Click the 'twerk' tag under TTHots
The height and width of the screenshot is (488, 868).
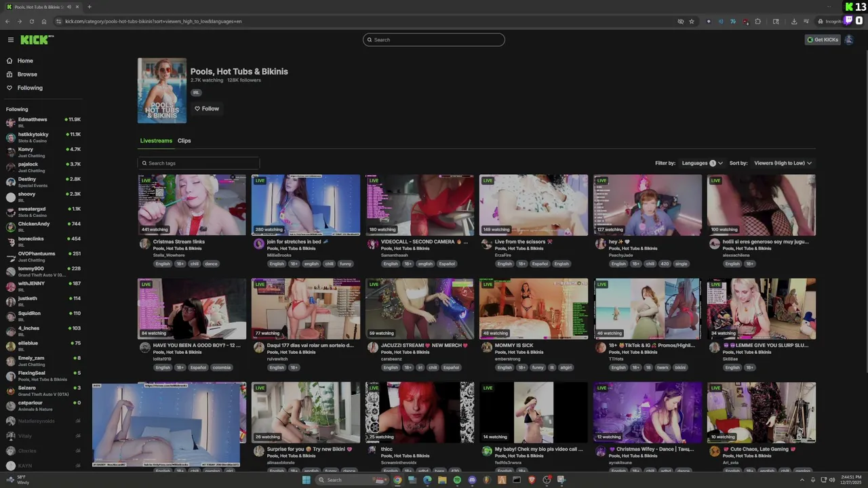(x=663, y=367)
